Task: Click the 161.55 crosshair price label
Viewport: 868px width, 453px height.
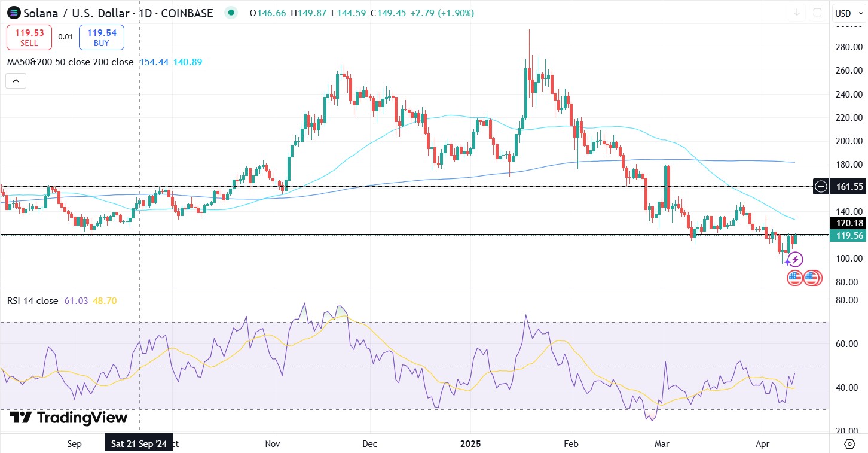Action: (849, 187)
